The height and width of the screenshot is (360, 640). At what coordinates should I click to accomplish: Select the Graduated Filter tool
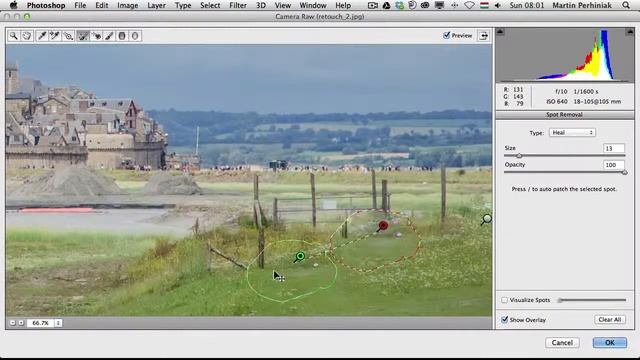click(x=122, y=36)
